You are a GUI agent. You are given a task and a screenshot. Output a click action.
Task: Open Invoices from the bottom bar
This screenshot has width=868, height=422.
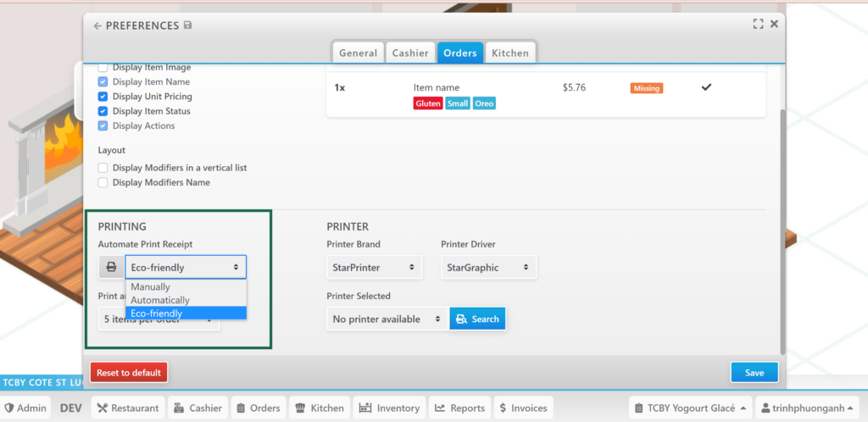point(522,408)
